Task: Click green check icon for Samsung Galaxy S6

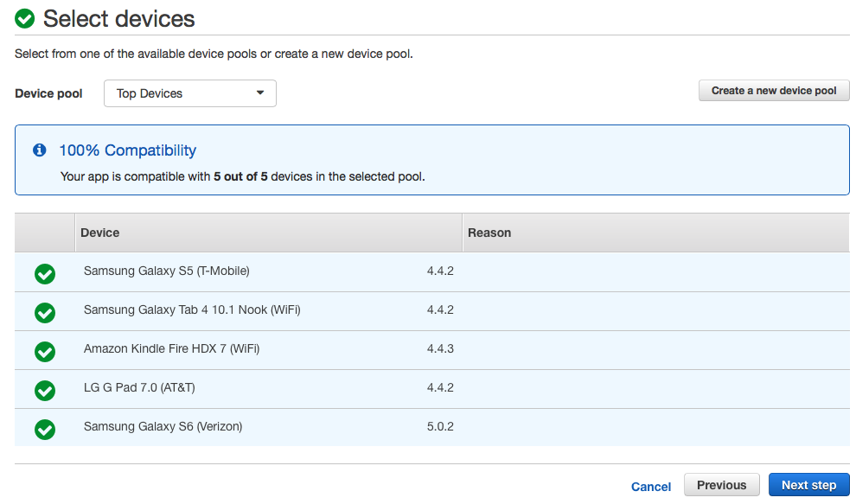Action: pos(45,430)
